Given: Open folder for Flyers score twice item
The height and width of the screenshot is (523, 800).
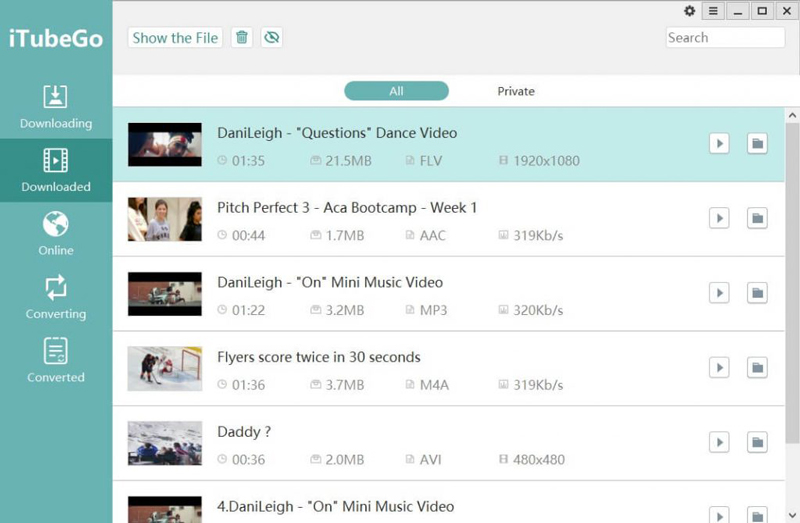Looking at the screenshot, I should pos(757,367).
